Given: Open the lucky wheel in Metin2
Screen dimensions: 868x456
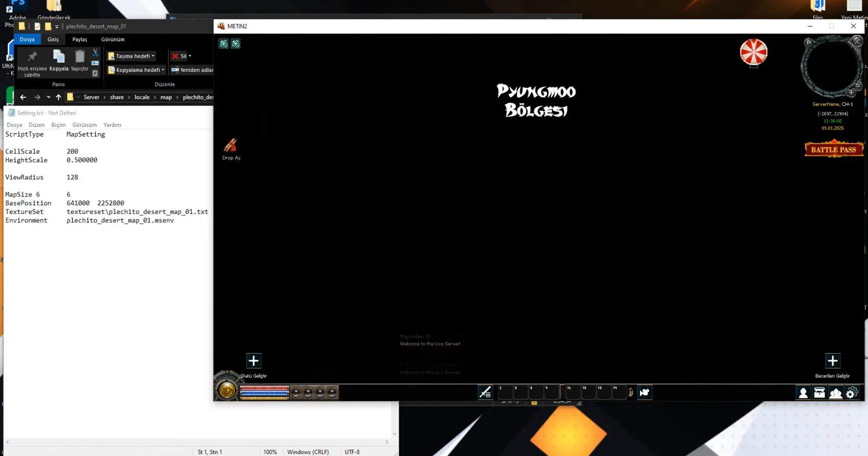Looking at the screenshot, I should 753,52.
